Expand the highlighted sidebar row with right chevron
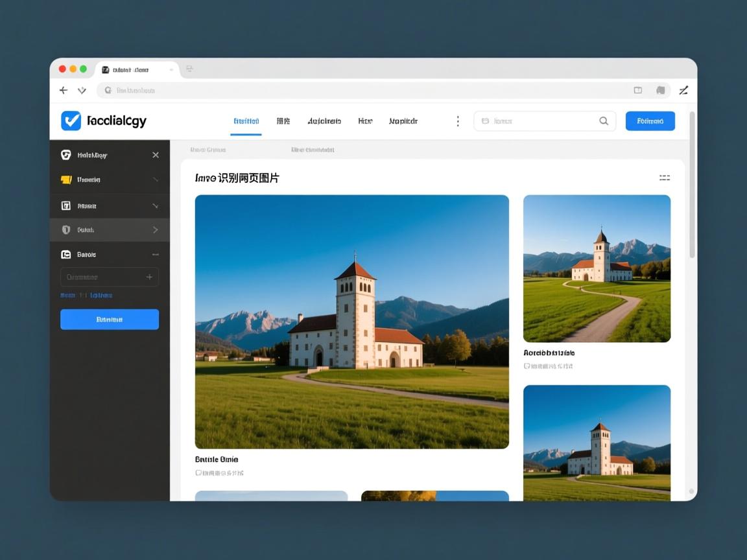The width and height of the screenshot is (747, 560). click(x=156, y=229)
